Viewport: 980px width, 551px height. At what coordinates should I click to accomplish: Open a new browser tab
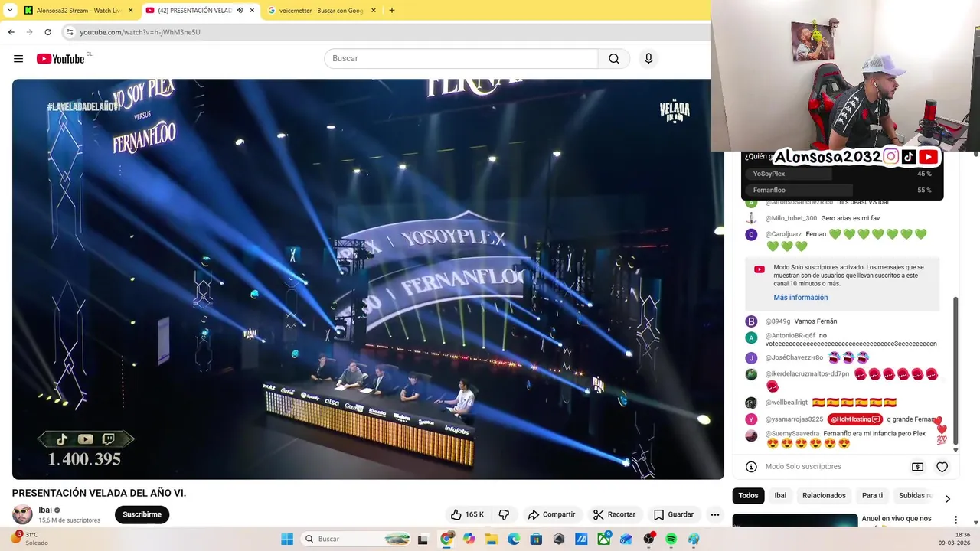click(x=392, y=11)
